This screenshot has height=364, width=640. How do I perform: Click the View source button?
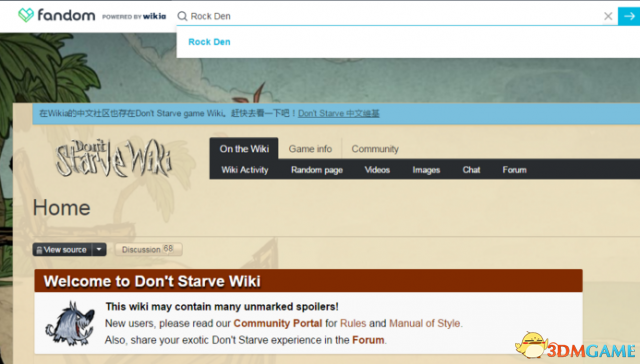pos(62,250)
